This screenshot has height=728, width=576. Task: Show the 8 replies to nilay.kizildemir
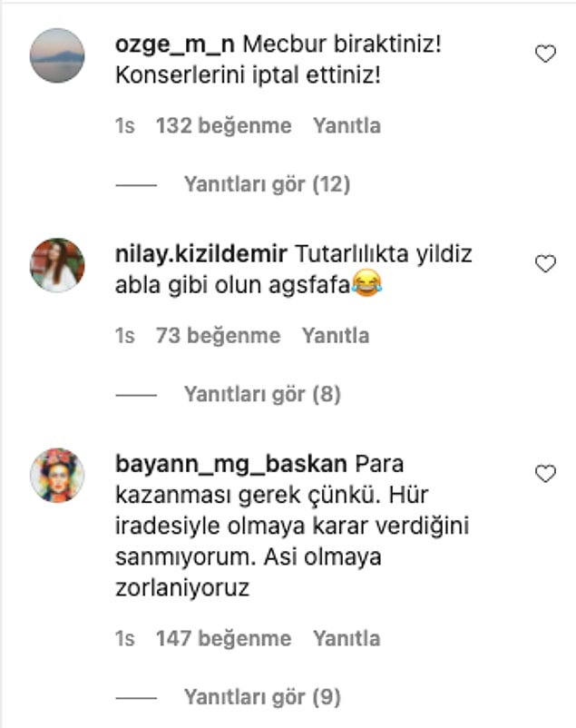point(262,394)
